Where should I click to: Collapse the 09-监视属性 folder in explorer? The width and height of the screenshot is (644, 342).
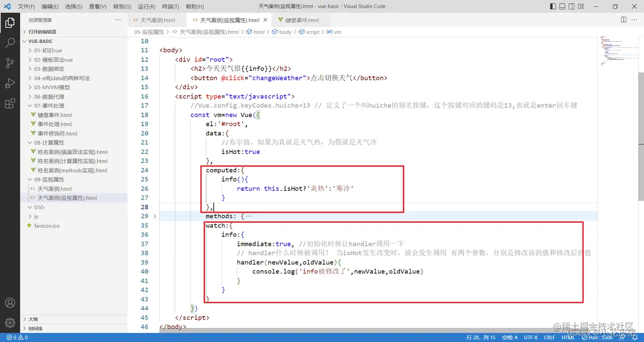[x=74, y=180]
